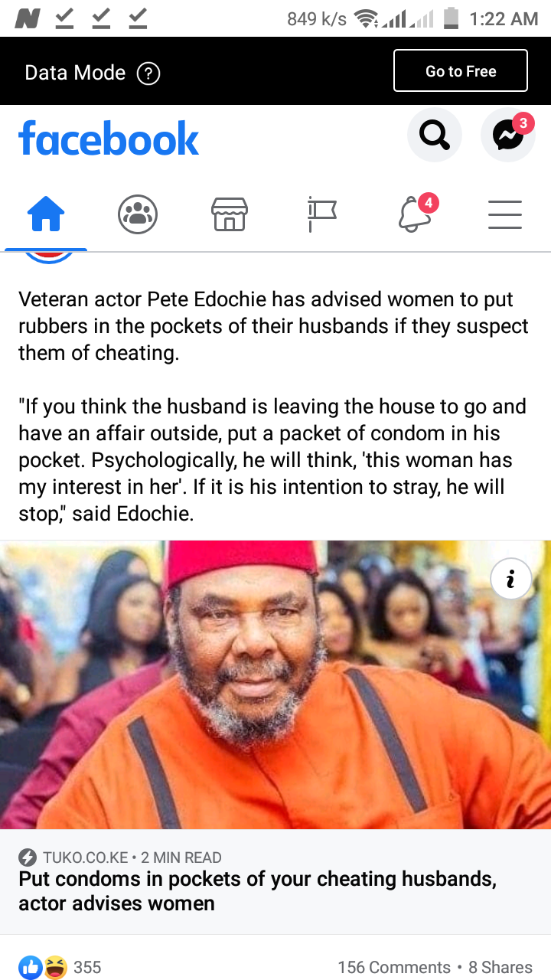The image size is (551, 980).
Task: Open the 156 Comments
Action: 394,967
